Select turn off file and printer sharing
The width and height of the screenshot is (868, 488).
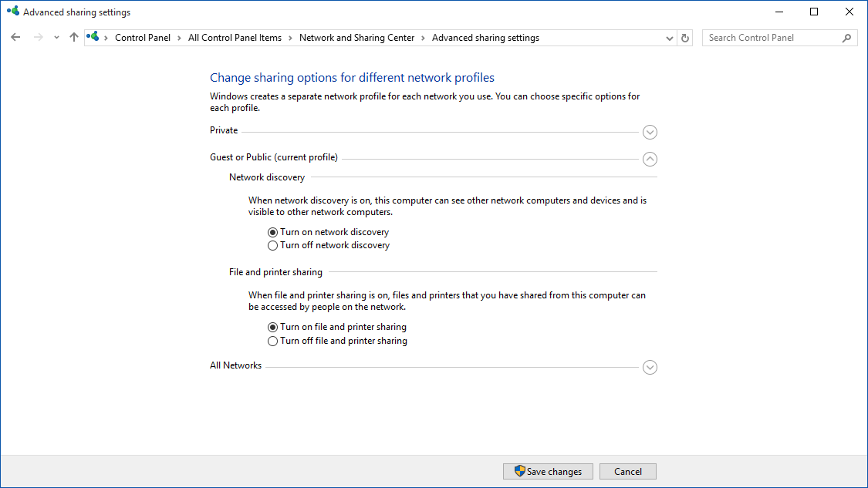(x=272, y=341)
